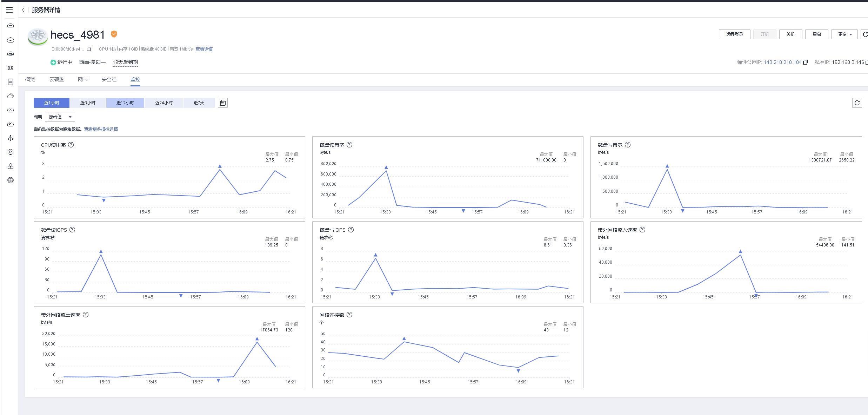Select the 近24小时 time range
Viewport: 868px width, 415px height.
click(x=163, y=103)
